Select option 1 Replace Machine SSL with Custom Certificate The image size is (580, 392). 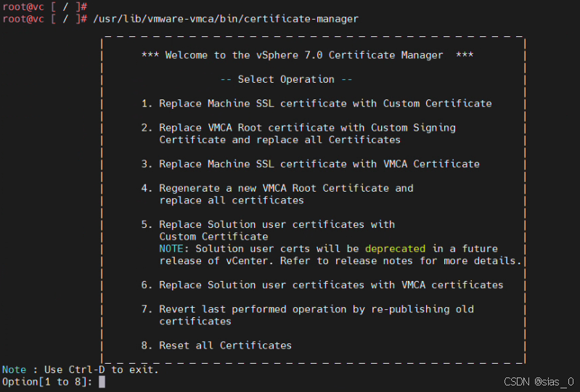(x=316, y=104)
